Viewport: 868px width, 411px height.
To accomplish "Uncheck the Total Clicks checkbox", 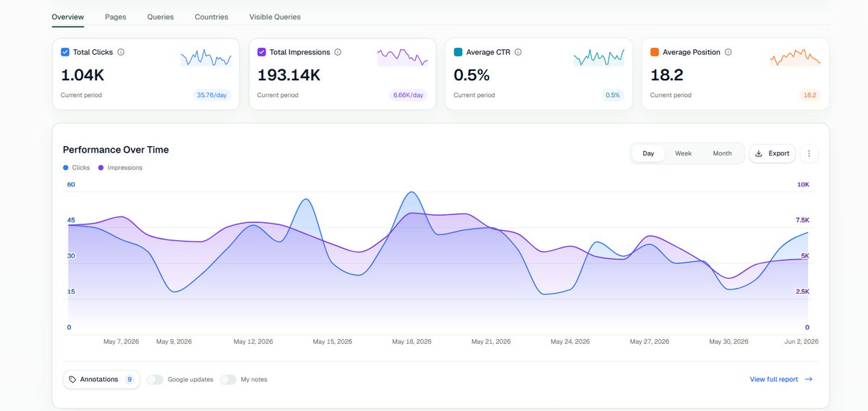I will (x=65, y=52).
